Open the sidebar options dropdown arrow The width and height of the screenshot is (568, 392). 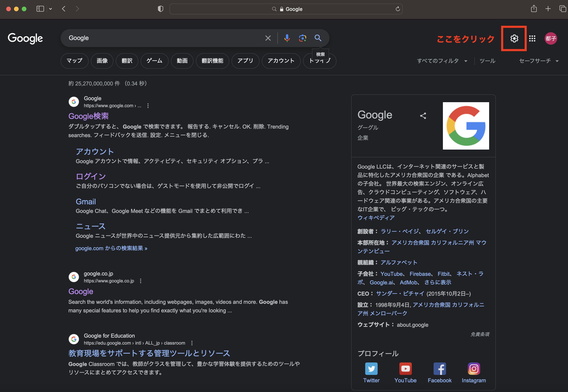pyautogui.click(x=50, y=9)
